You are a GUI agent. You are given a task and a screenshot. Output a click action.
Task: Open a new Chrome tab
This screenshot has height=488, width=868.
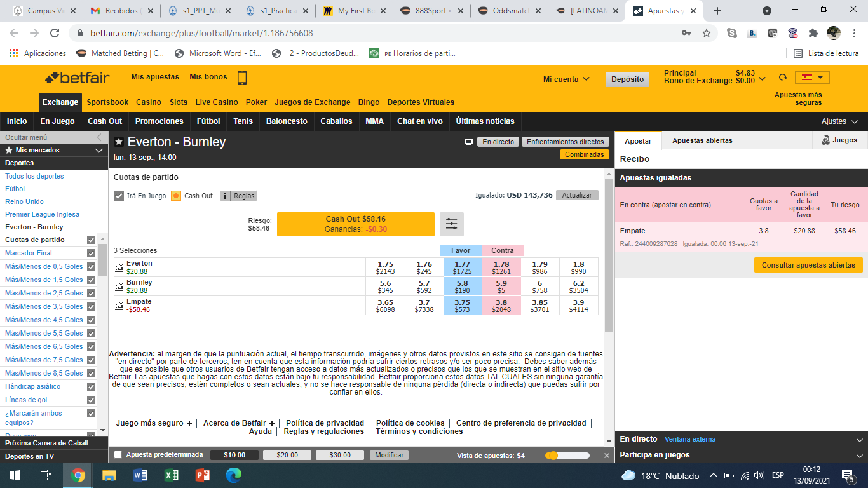[717, 11]
